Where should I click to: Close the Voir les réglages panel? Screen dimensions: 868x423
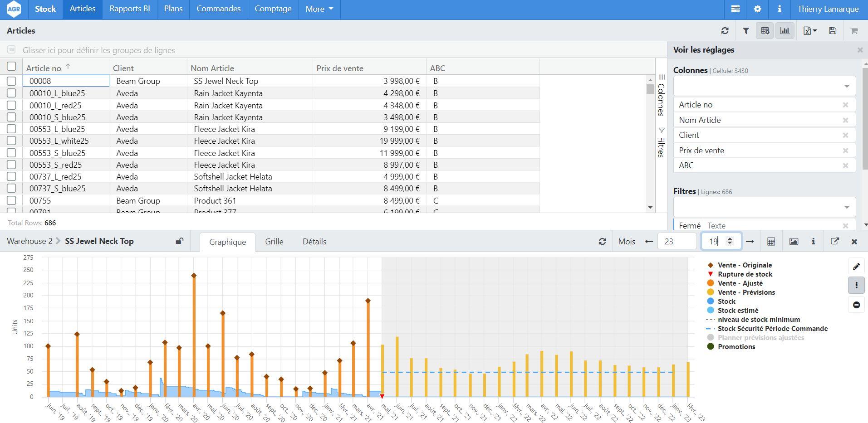[860, 50]
